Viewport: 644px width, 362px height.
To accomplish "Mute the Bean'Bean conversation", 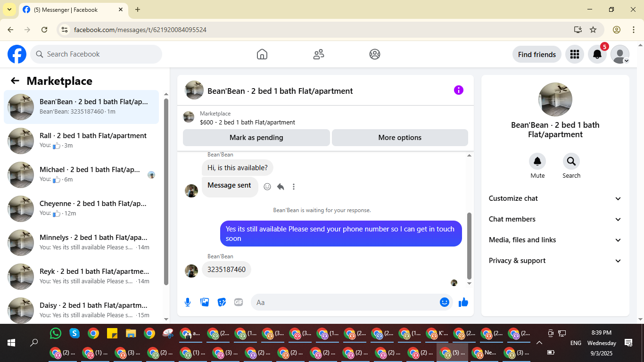I will (537, 162).
